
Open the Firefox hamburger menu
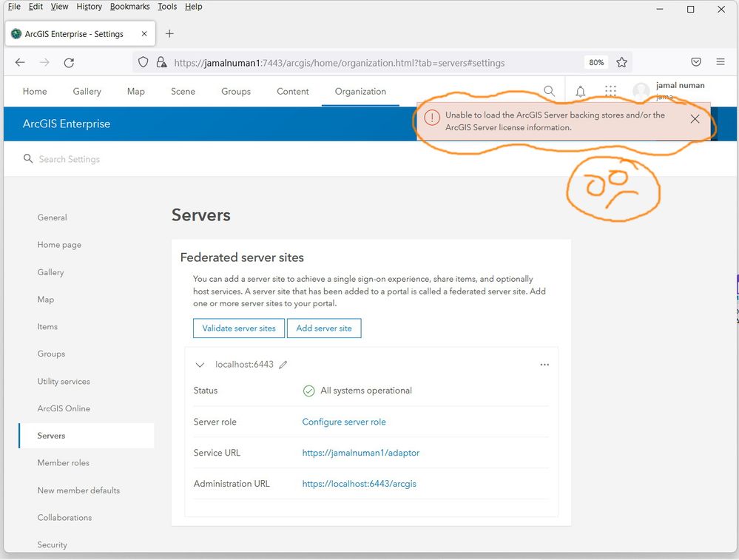click(x=721, y=61)
